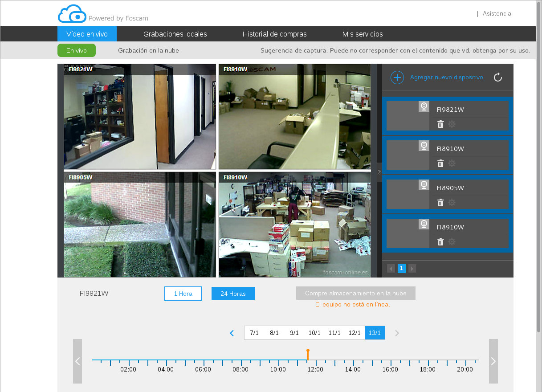Open the Historial de compras tab
The height and width of the screenshot is (392, 542).
click(x=274, y=34)
